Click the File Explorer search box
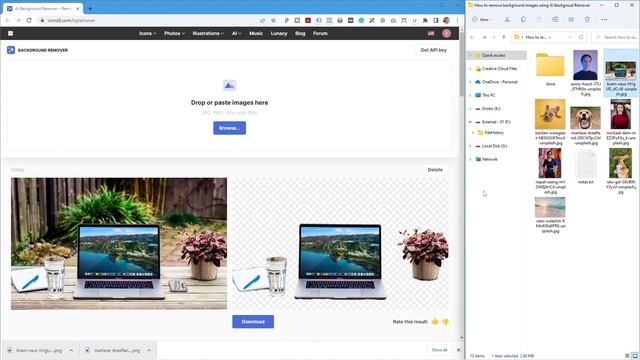The height and width of the screenshot is (360, 640). [615, 37]
